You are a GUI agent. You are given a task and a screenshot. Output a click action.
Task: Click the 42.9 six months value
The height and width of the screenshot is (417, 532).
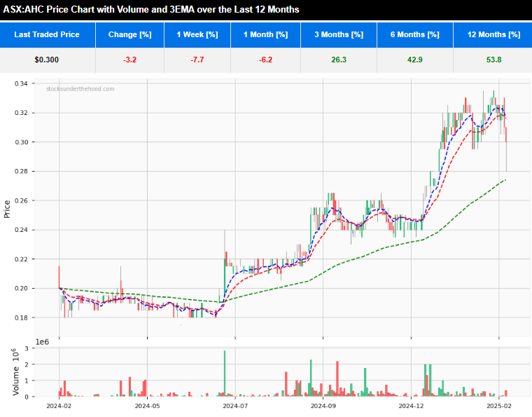pyautogui.click(x=414, y=60)
